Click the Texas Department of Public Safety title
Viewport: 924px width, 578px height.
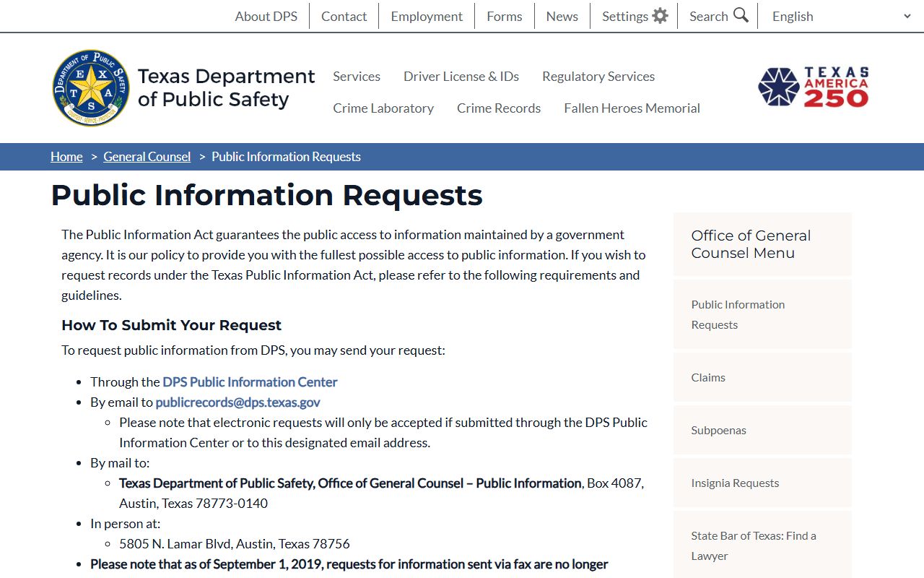(226, 87)
